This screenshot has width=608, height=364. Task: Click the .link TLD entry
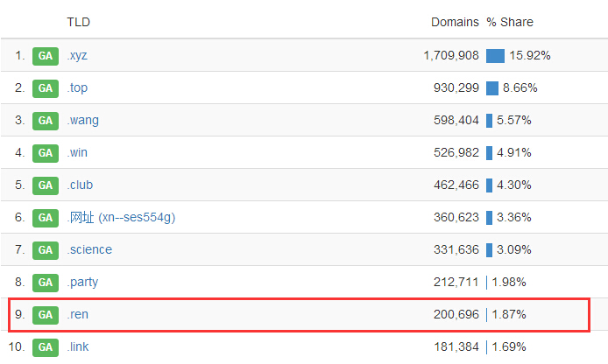click(78, 347)
